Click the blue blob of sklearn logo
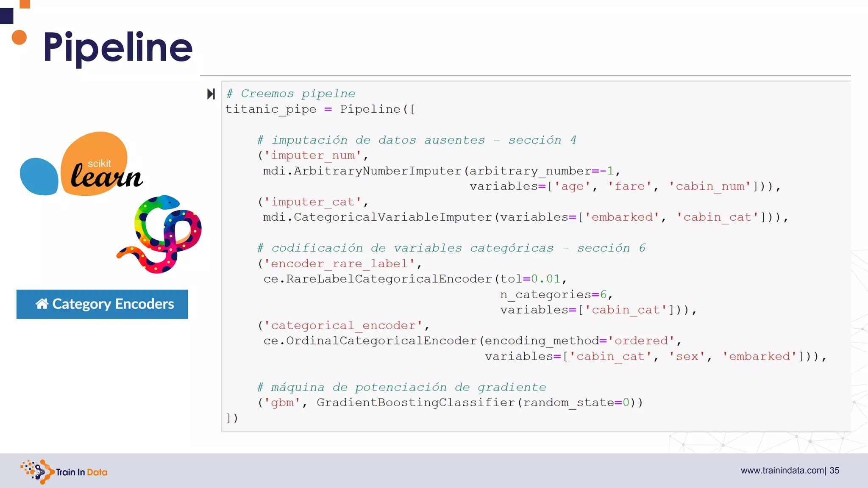The height and width of the screenshot is (488, 868). pyautogui.click(x=39, y=177)
